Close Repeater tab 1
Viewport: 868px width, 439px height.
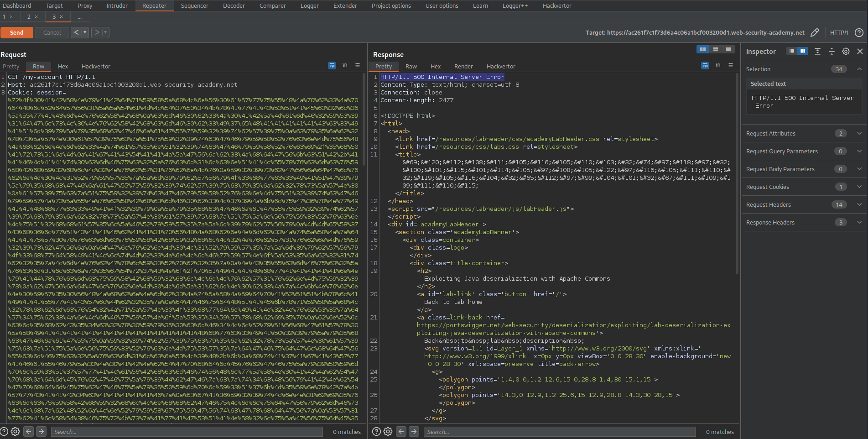click(x=11, y=17)
